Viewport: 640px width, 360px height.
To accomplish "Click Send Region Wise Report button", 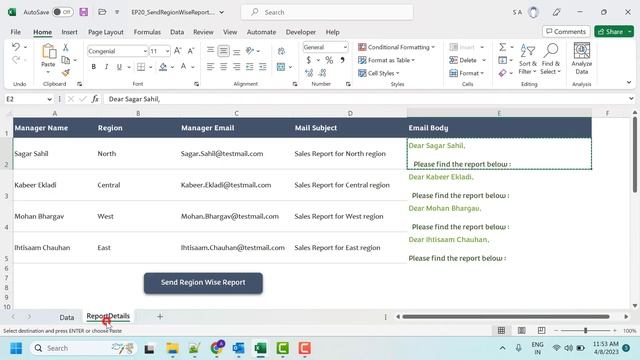I will coord(203,283).
